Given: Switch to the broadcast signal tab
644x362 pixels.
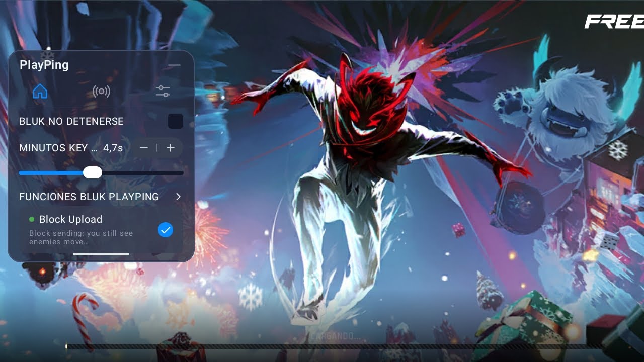Looking at the screenshot, I should click(x=101, y=91).
